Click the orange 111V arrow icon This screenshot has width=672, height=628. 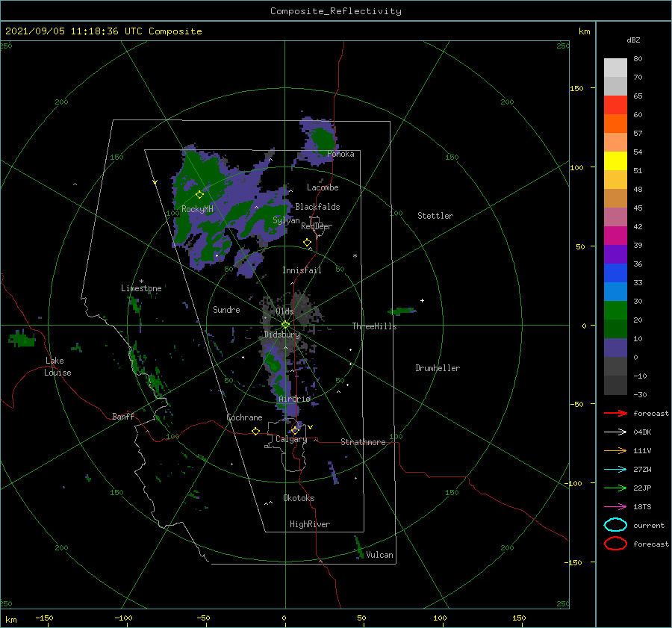615,450
